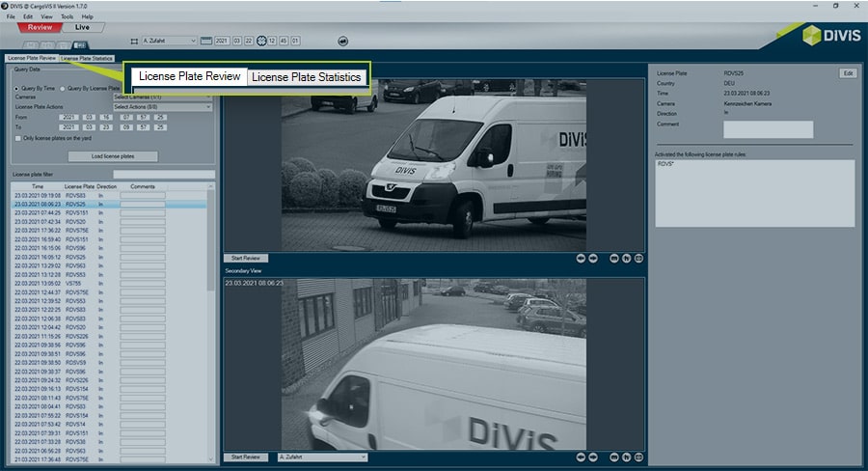
Task: Click the Comments column header
Action: pos(143,186)
